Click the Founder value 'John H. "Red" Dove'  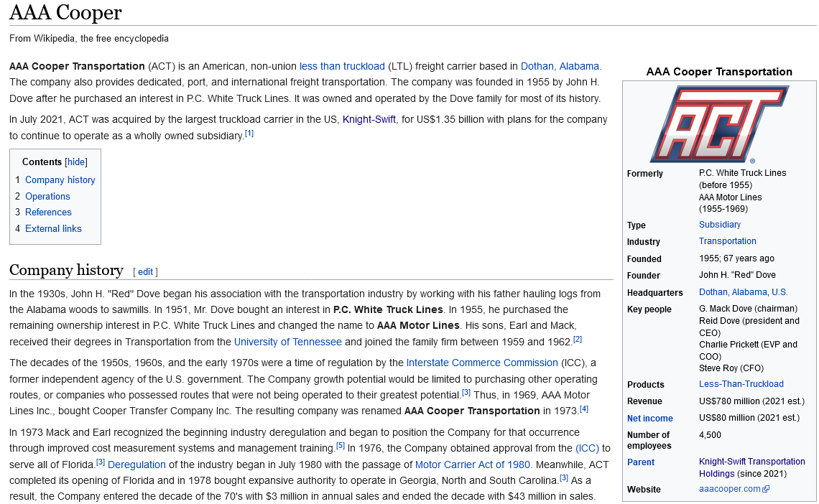click(737, 275)
